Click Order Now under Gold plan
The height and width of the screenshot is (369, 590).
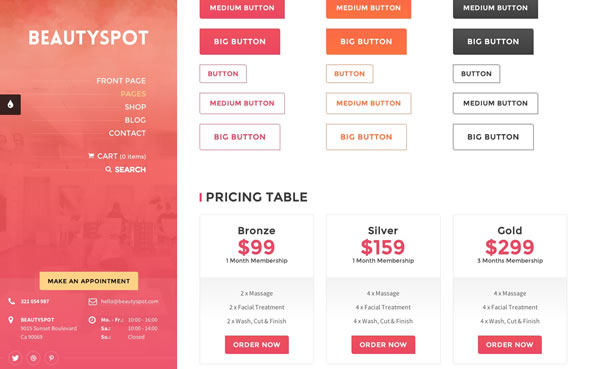509,345
